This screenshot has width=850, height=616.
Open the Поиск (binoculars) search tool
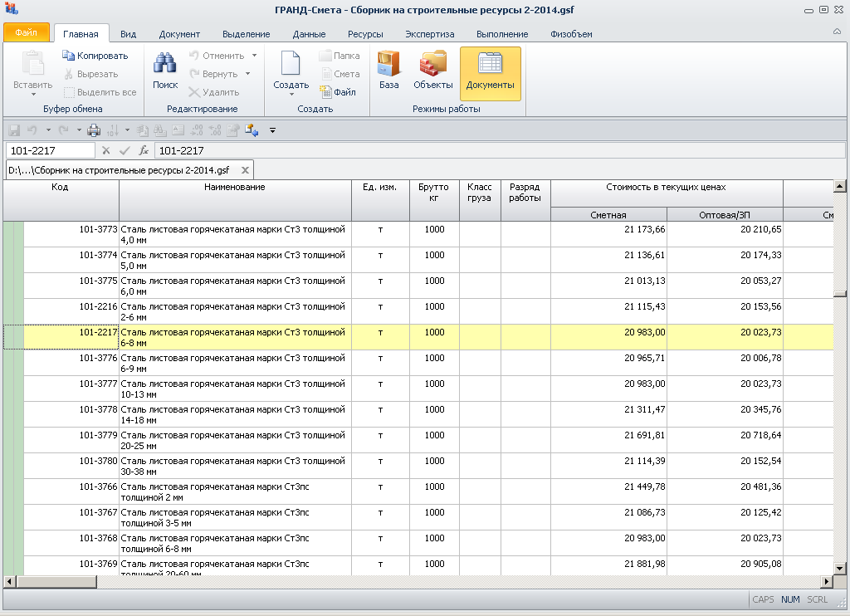coord(165,71)
